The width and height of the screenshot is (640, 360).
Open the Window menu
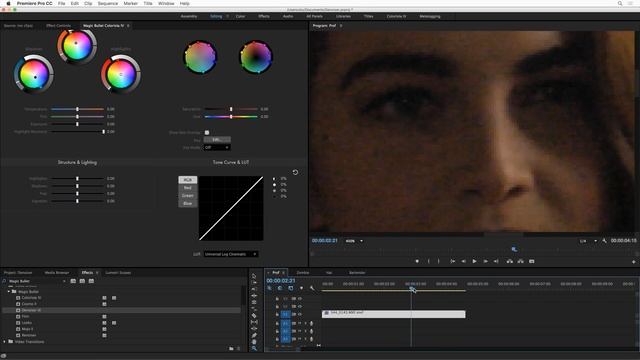tap(166, 3)
